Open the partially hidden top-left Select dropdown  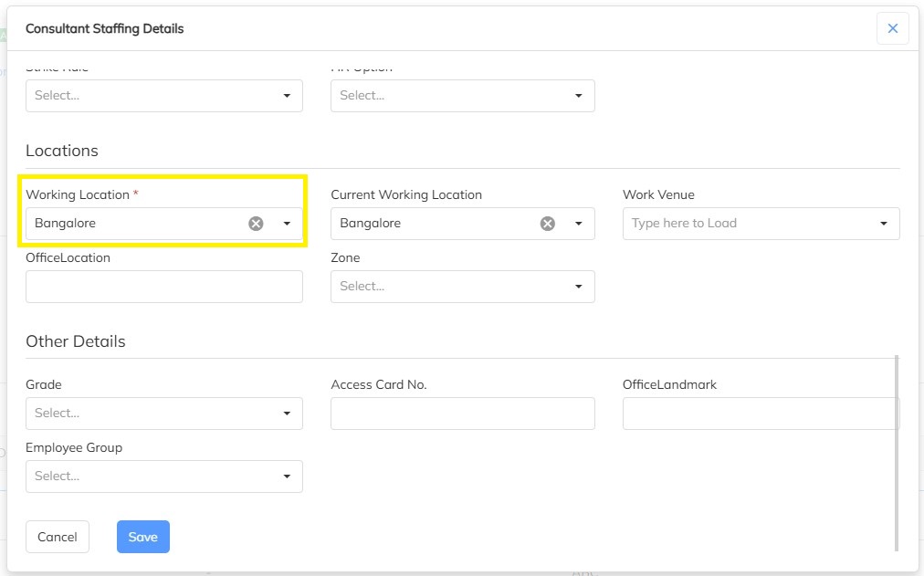click(x=163, y=96)
